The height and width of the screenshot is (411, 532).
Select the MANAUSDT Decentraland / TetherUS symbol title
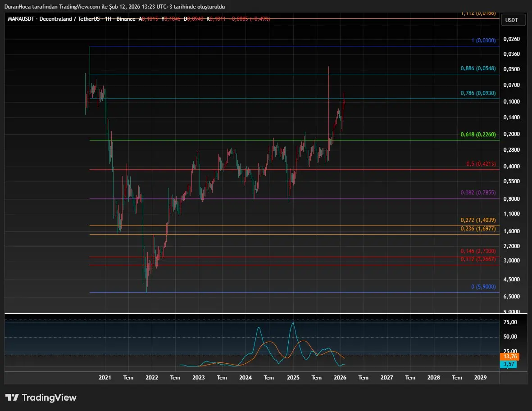[x=54, y=18]
